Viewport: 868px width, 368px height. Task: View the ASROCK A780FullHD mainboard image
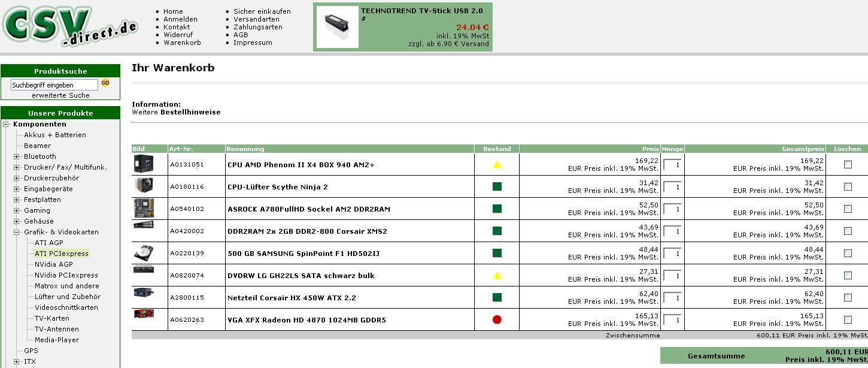point(144,209)
